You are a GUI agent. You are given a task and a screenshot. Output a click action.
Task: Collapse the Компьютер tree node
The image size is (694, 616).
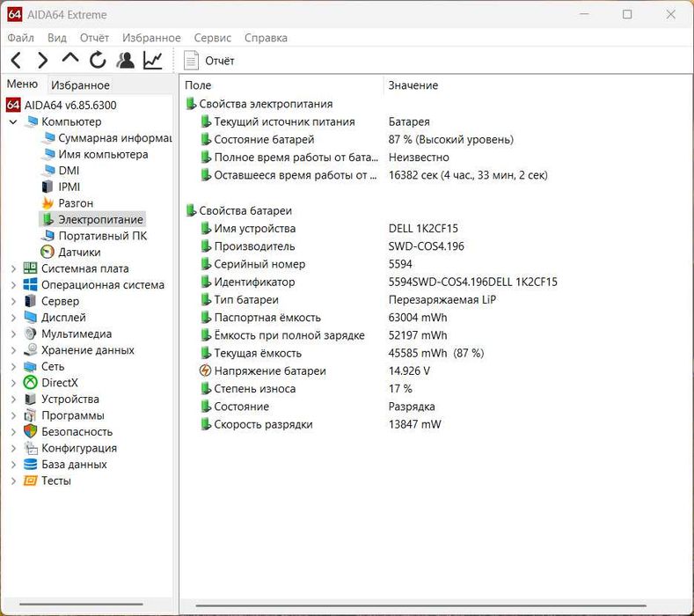[13, 121]
